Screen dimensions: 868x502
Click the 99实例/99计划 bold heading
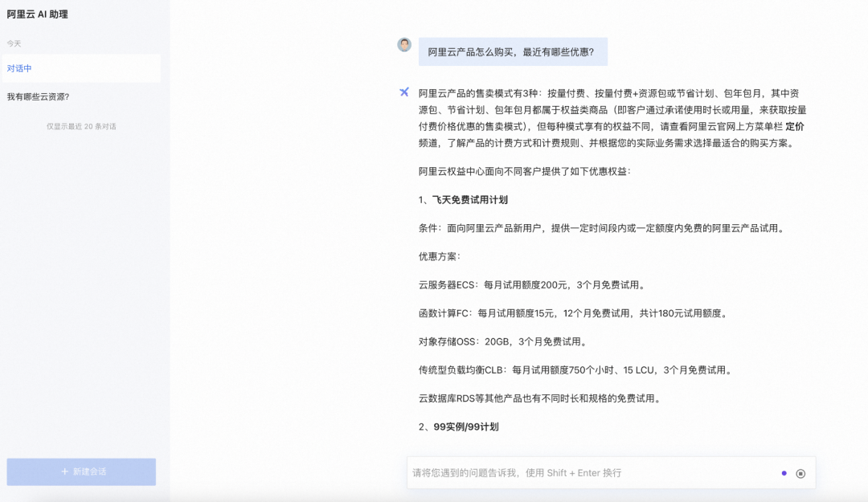(466, 427)
